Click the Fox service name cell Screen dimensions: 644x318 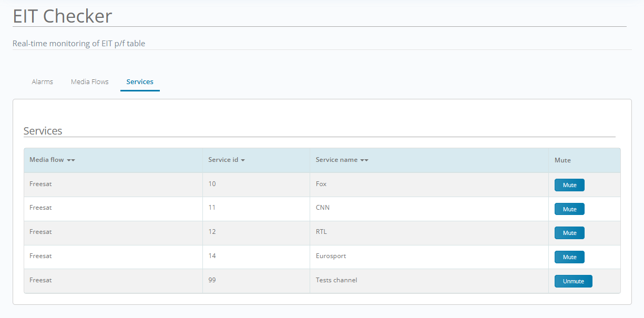321,184
